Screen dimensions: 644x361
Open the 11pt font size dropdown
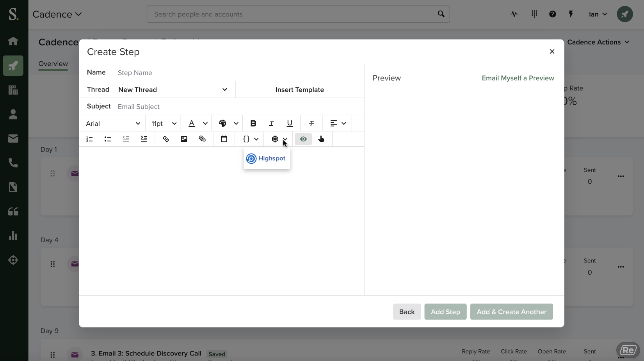tap(164, 123)
